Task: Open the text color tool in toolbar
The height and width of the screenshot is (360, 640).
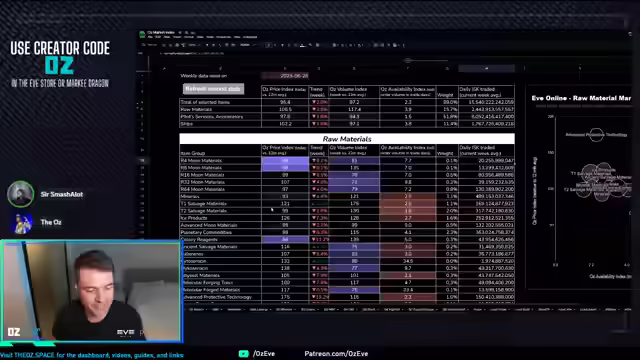Action: coord(302,45)
